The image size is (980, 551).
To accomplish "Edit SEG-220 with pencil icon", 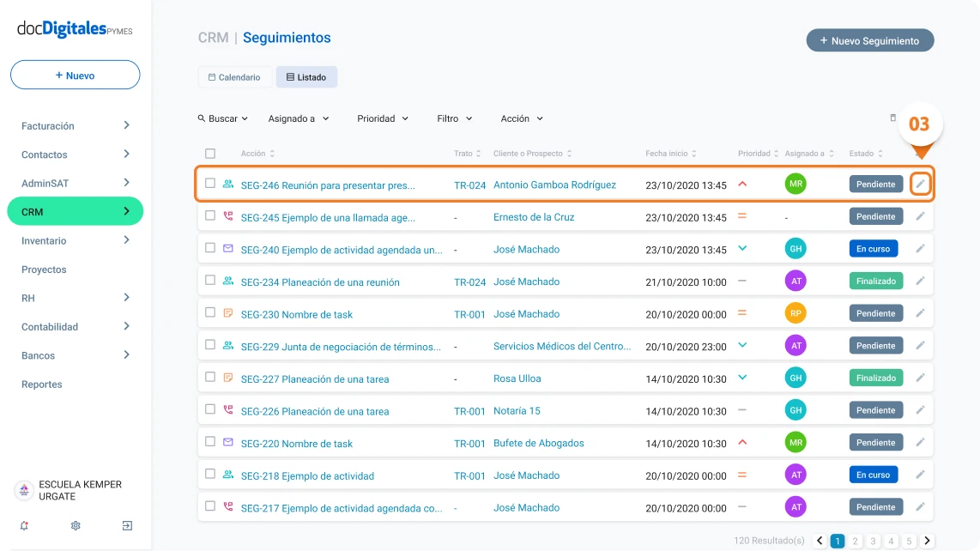I will pos(920,443).
